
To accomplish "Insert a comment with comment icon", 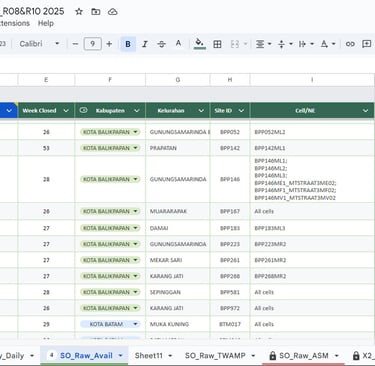I will [367, 44].
